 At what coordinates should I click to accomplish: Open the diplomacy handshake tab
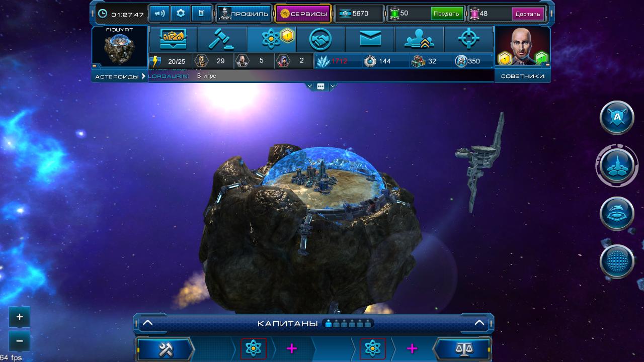pyautogui.click(x=320, y=39)
